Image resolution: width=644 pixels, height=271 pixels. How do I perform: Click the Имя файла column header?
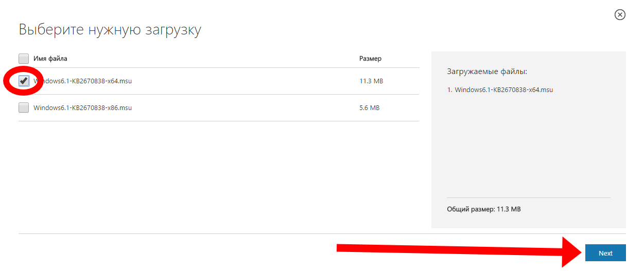50,59
